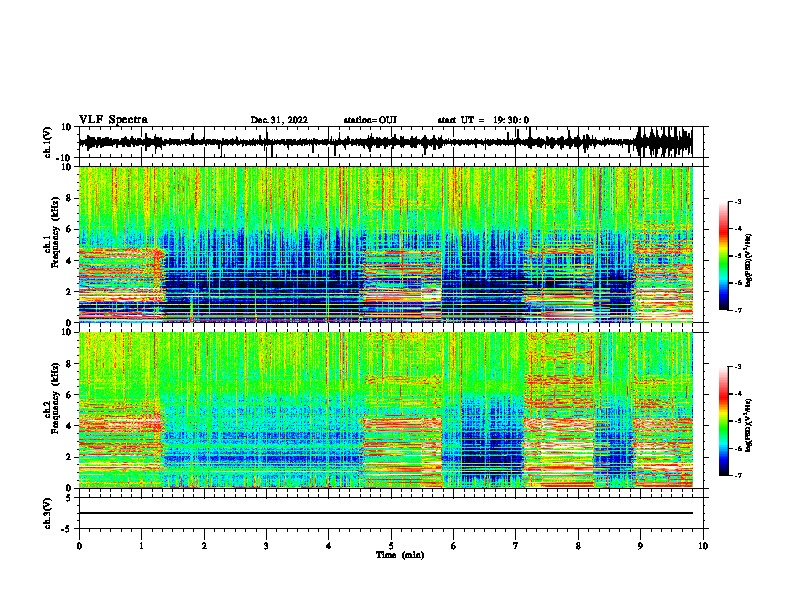The height and width of the screenshot is (612, 792).
Task: Click the "ch.1(V)" waveform axis label
Action: coord(48,142)
